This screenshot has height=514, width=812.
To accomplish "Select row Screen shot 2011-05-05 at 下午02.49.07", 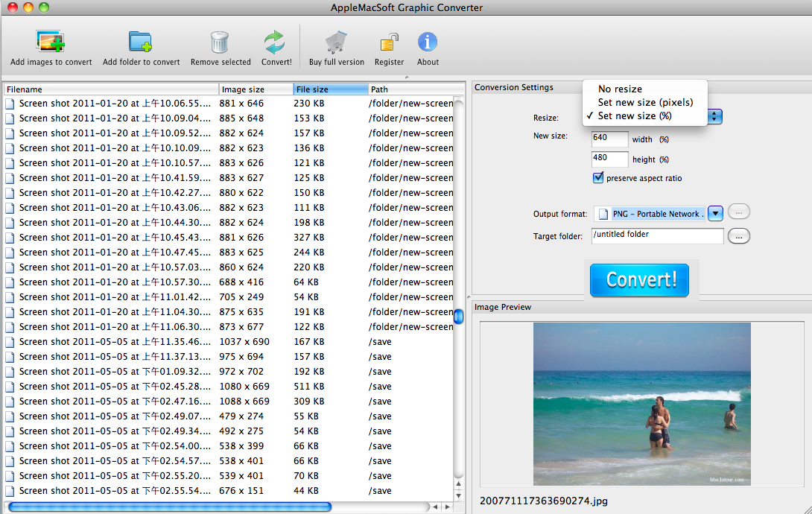I will pyautogui.click(x=229, y=416).
